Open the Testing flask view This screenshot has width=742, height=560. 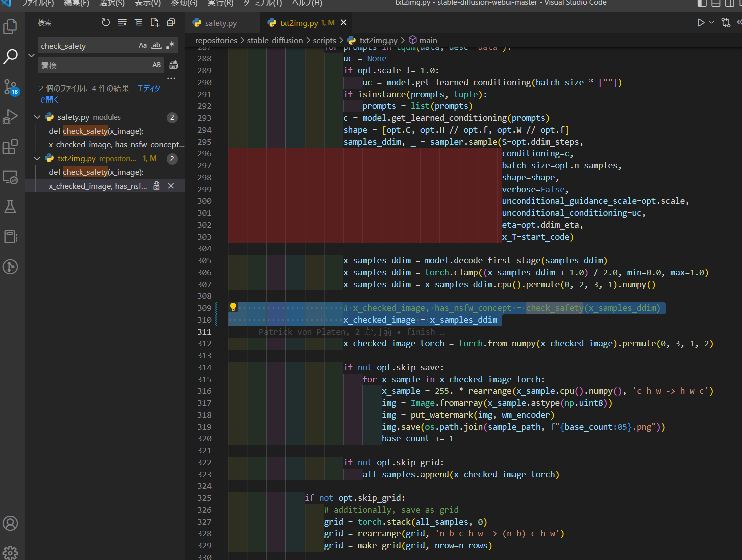(x=10, y=207)
